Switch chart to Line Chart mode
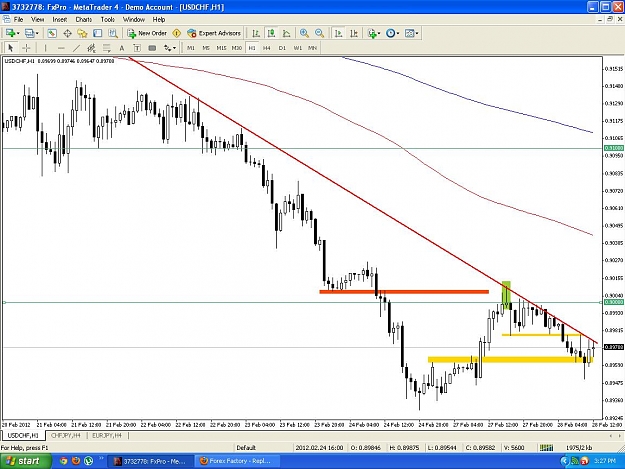Screen dimensions: 625x469 click(286, 33)
